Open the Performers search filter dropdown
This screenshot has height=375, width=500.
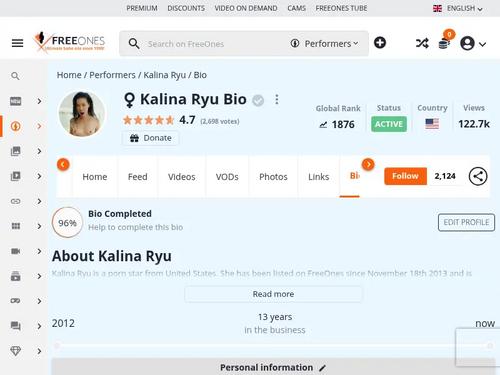324,44
